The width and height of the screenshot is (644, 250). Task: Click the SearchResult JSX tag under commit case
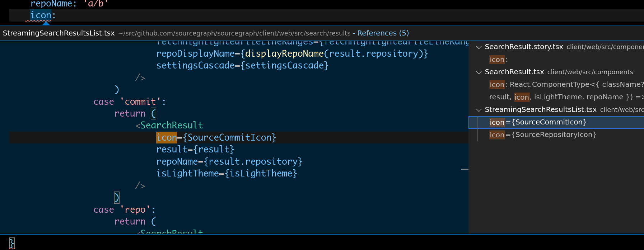[172, 126]
